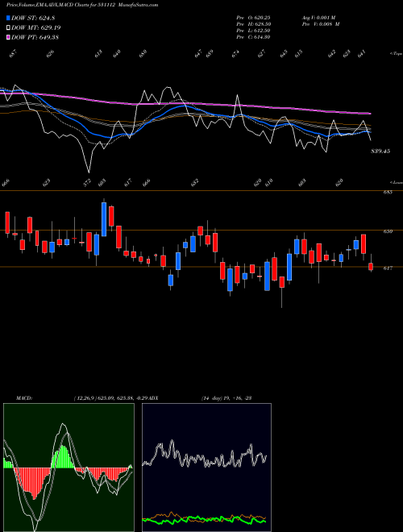403x532 pixels.
Task: Select the 'DOW ST: 624.8' legend label
Action: pos(33,18)
